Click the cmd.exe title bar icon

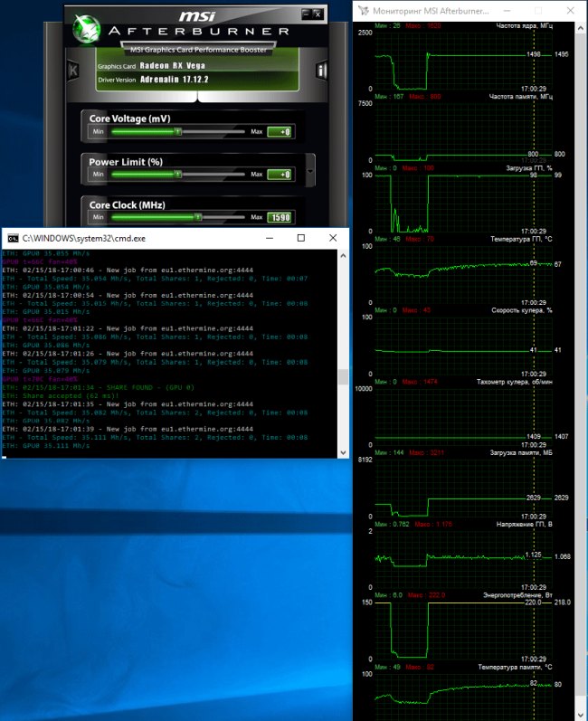tap(14, 238)
